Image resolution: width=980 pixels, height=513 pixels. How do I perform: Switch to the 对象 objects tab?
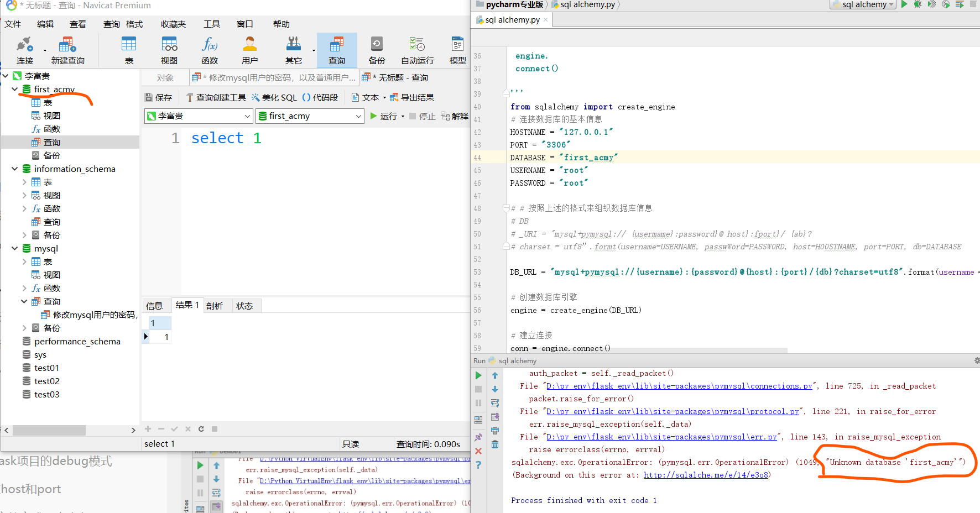coord(165,77)
